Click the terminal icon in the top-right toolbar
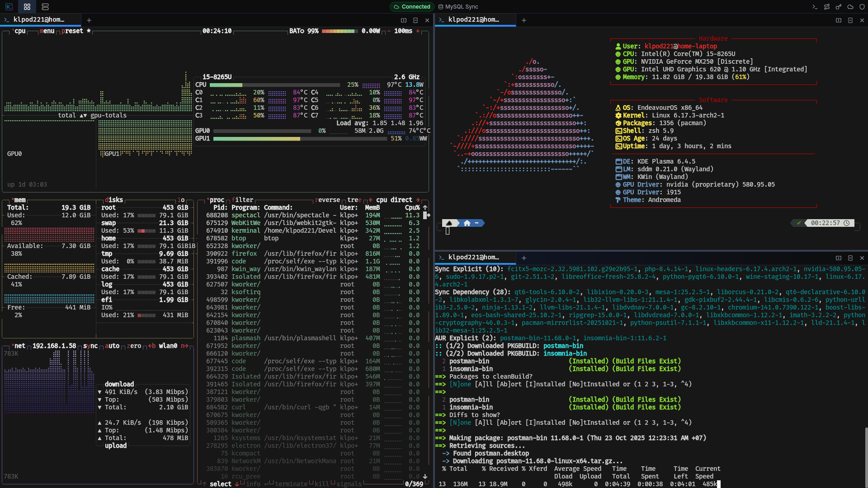 click(815, 7)
